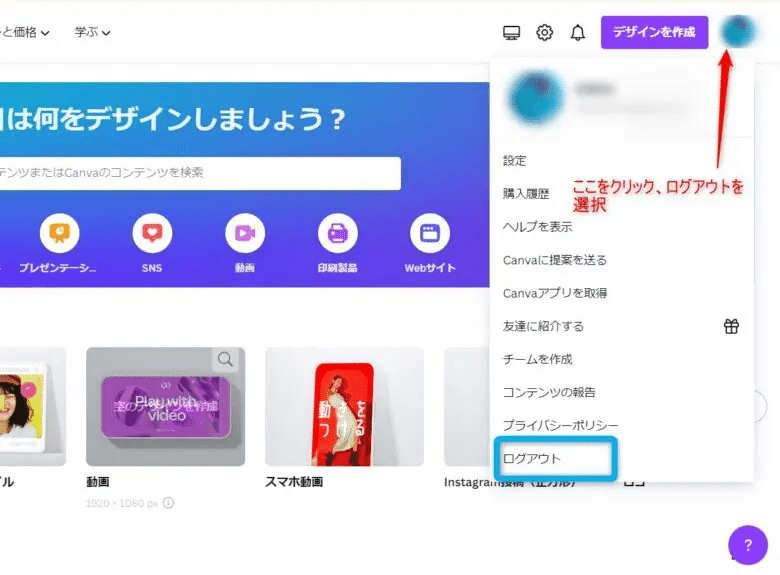This screenshot has width=780, height=575.
Task: Select the SNS category icon
Action: click(x=152, y=233)
